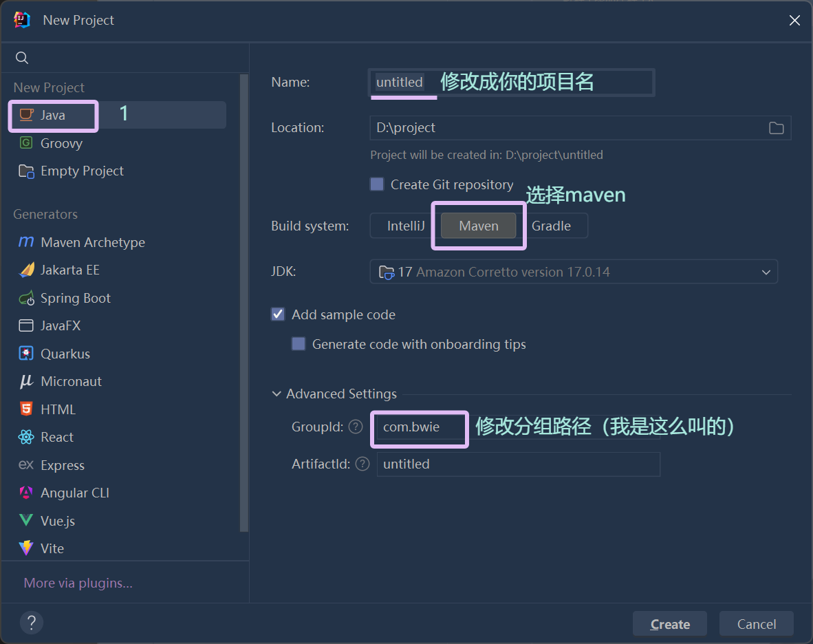The width and height of the screenshot is (813, 644).
Task: Click the Spring Boot leaf icon
Action: [x=26, y=298]
